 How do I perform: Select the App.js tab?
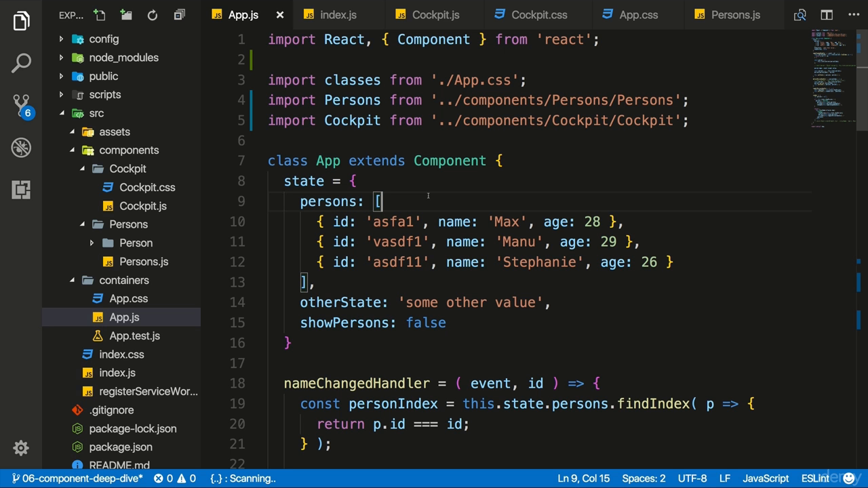click(243, 15)
